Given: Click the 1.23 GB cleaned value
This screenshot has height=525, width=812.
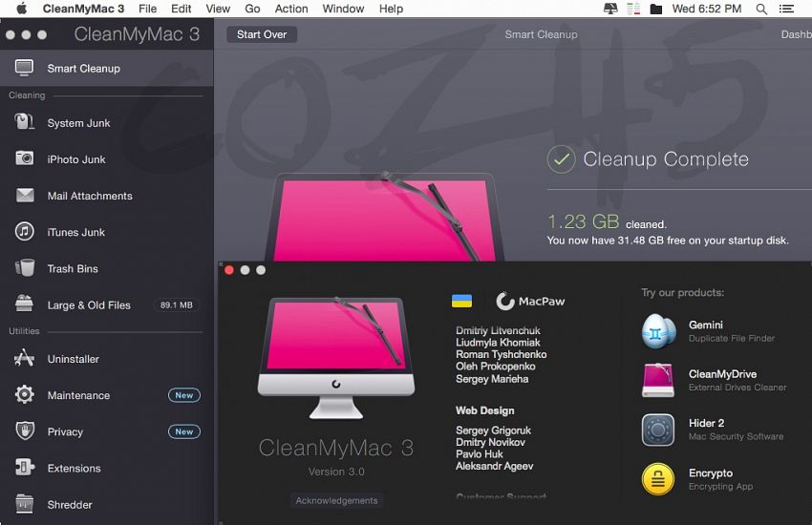Looking at the screenshot, I should pos(583,221).
